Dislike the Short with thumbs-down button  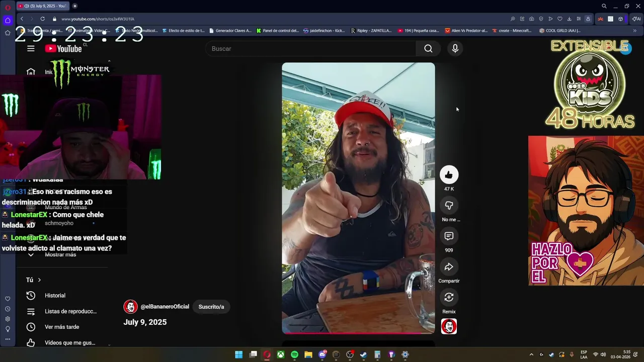tap(449, 205)
